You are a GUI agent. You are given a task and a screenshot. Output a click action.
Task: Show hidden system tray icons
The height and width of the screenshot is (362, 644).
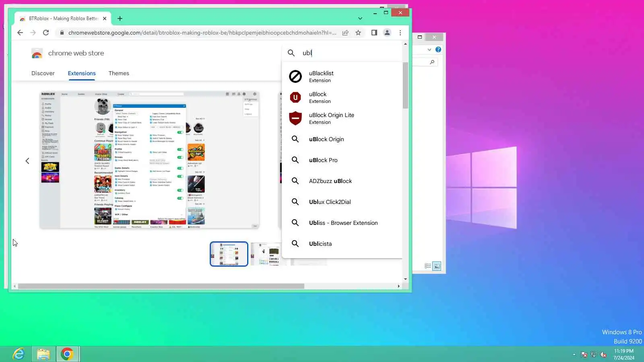(574, 354)
